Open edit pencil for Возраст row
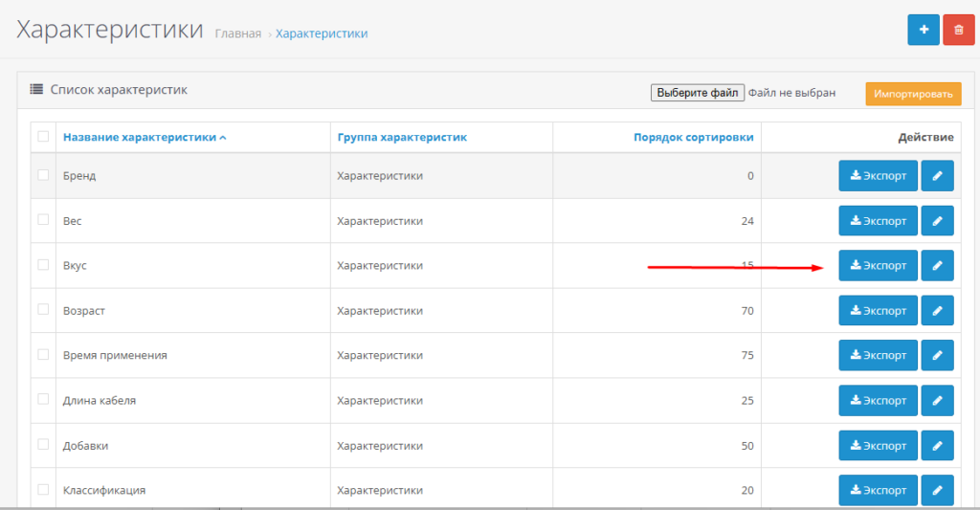The width and height of the screenshot is (980, 510). tap(937, 311)
